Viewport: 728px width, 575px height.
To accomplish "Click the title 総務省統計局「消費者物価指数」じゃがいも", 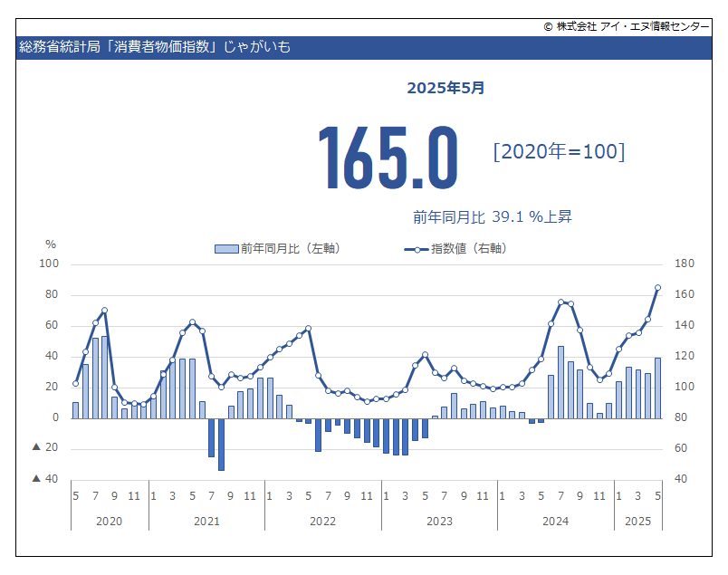I will (155, 47).
